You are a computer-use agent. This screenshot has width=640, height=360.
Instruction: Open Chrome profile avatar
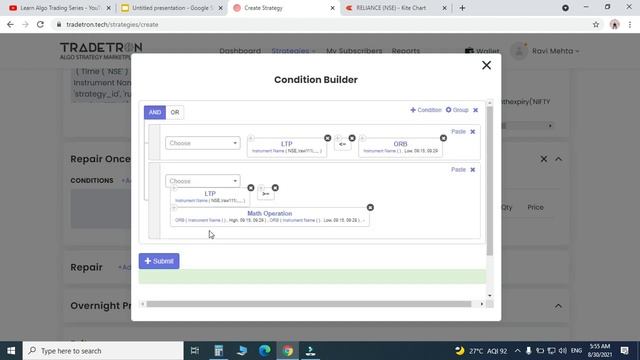click(615, 24)
